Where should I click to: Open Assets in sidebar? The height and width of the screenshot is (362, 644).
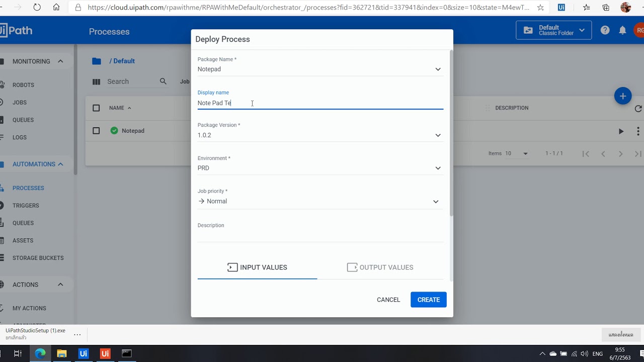23,240
